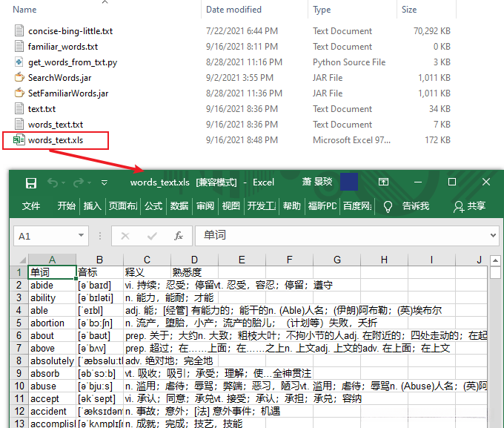Click 告诉我 tell me search box
Image resolution: width=504 pixels, height=428 pixels.
click(416, 206)
